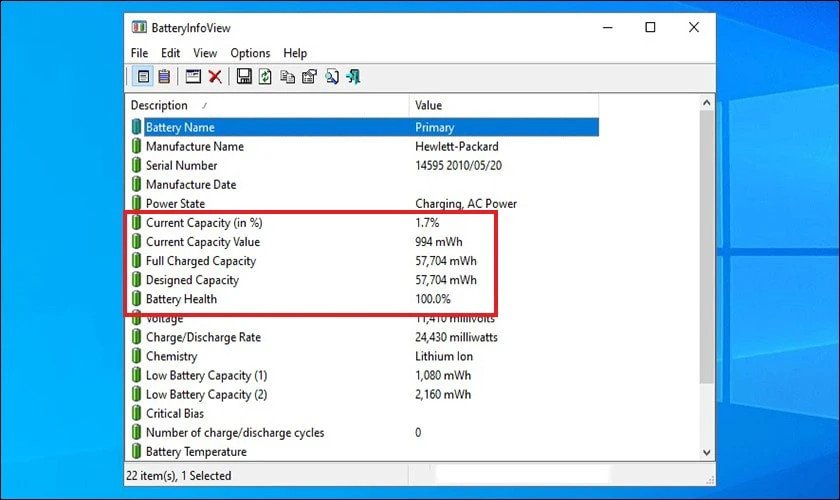Switch to the Battery Log view icon
The width and height of the screenshot is (840, 500).
(x=164, y=77)
